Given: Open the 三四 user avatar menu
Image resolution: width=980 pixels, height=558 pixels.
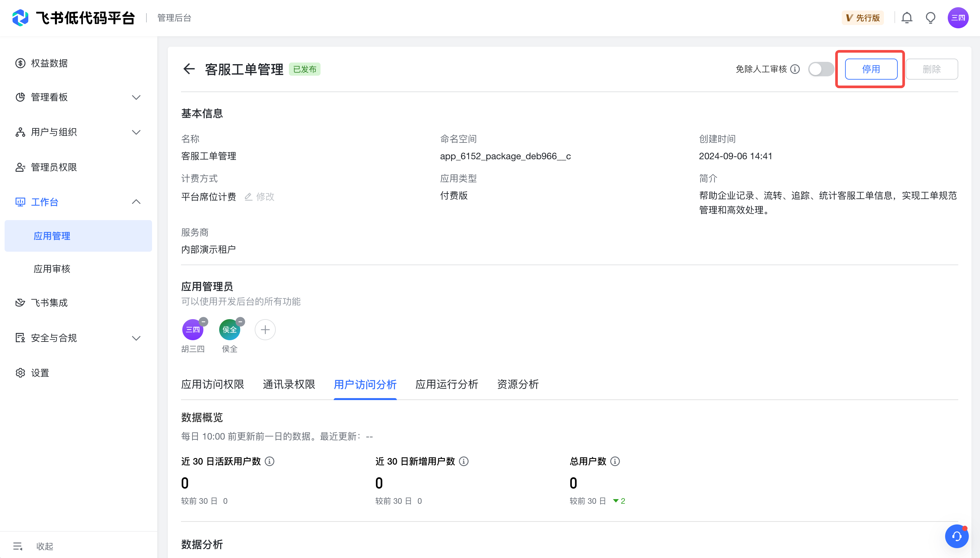Looking at the screenshot, I should click(958, 18).
